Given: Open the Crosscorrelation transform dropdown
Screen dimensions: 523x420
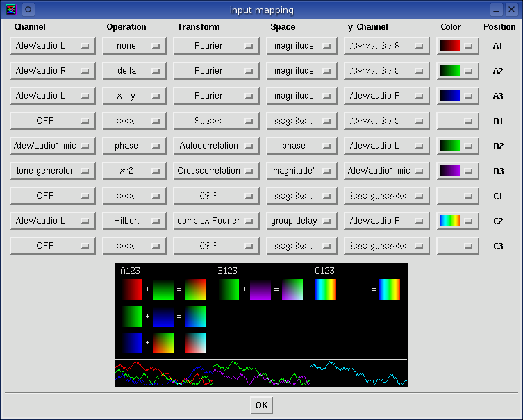Looking at the screenshot, I should tap(215, 171).
